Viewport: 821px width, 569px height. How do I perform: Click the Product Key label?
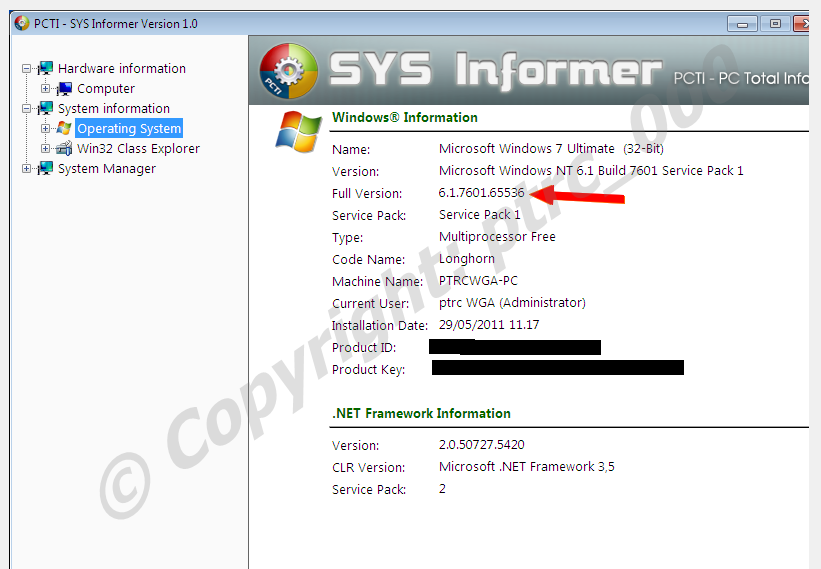(x=368, y=370)
